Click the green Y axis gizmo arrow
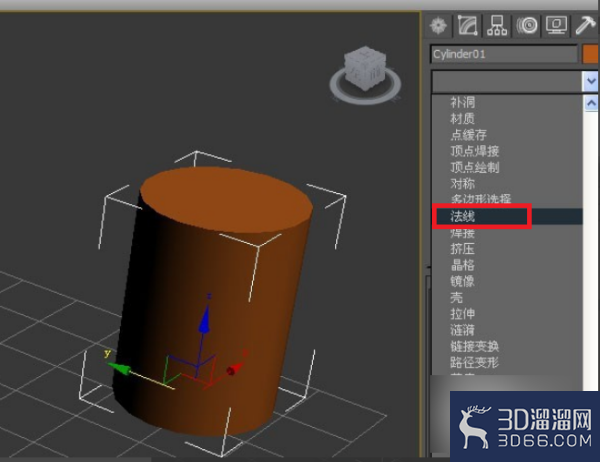The width and height of the screenshot is (600, 462). tap(119, 368)
